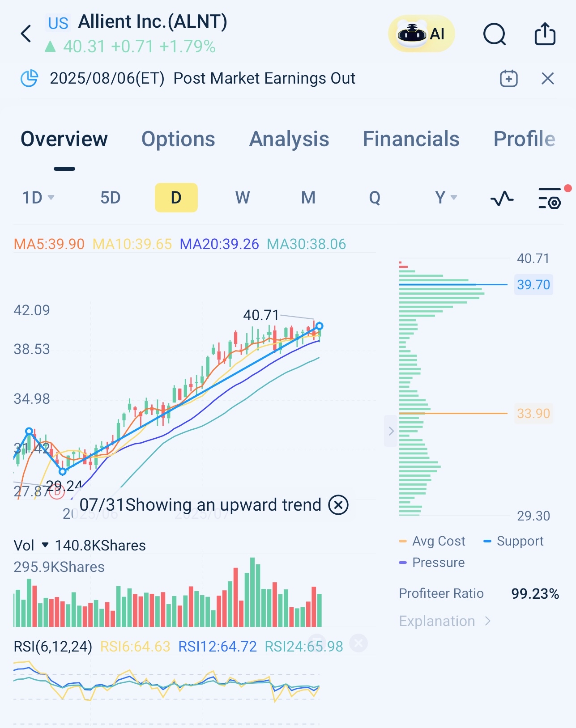Tap the back arrow icon
This screenshot has height=728, width=576.
coord(26,34)
